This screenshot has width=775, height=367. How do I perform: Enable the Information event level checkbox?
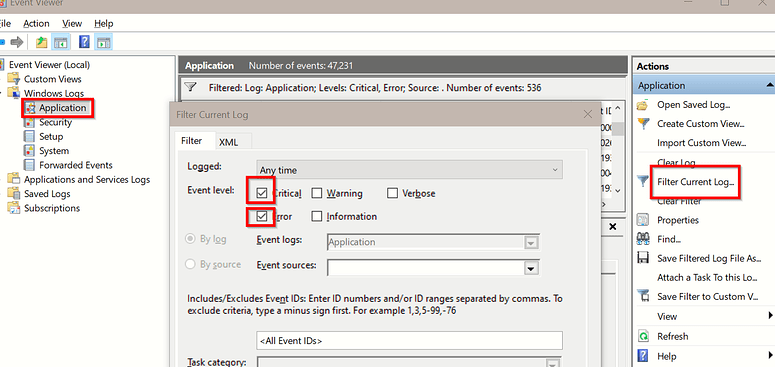click(x=317, y=216)
